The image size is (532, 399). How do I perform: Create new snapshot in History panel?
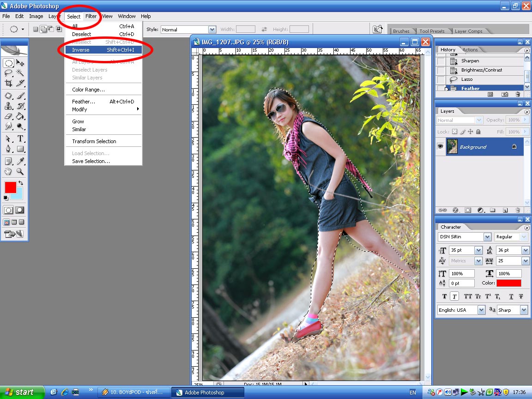[505, 94]
